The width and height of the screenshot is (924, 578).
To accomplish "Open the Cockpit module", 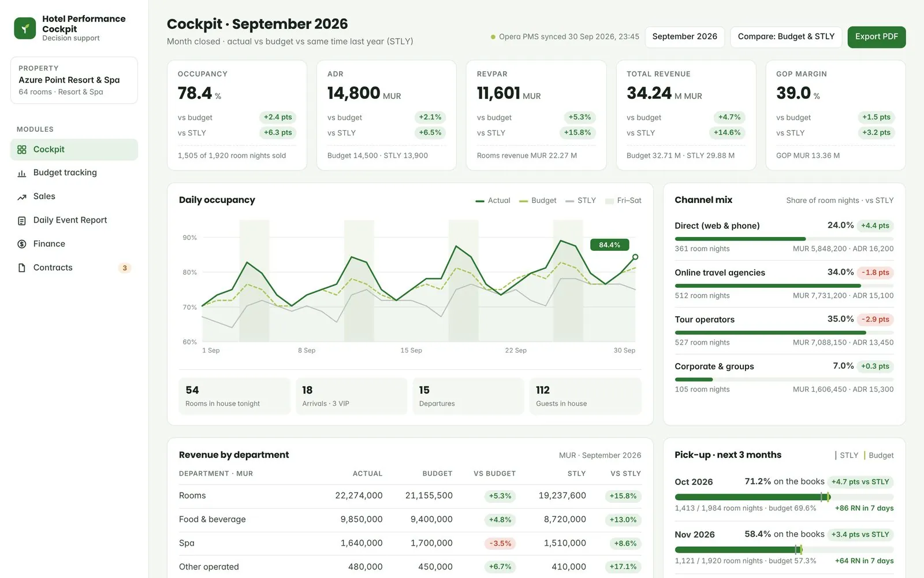I will [x=74, y=150].
